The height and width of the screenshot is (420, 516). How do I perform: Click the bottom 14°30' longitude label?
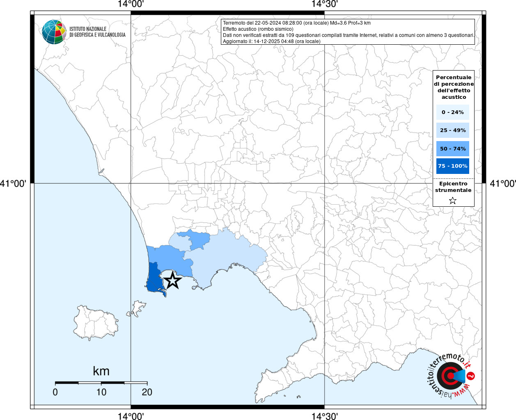click(x=324, y=416)
